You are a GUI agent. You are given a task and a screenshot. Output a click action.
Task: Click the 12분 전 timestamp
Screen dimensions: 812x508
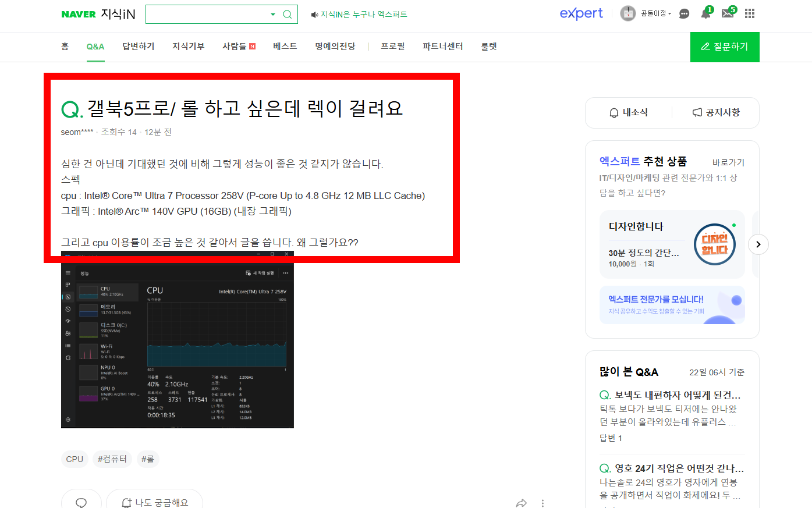tap(158, 132)
